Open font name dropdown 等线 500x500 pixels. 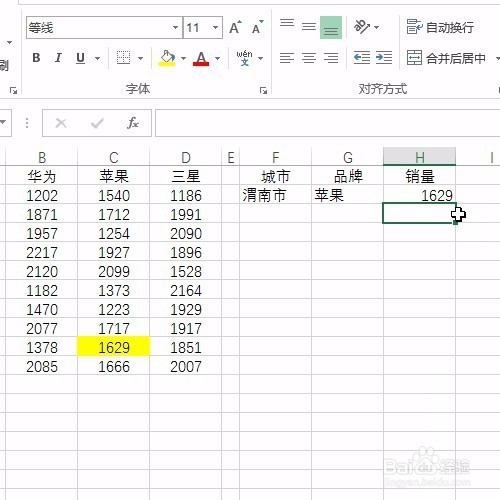[175, 28]
